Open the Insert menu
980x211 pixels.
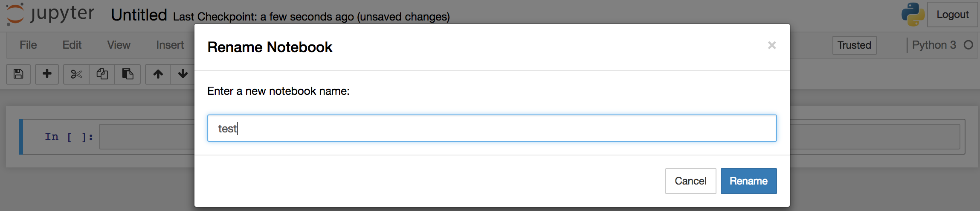[x=170, y=45]
